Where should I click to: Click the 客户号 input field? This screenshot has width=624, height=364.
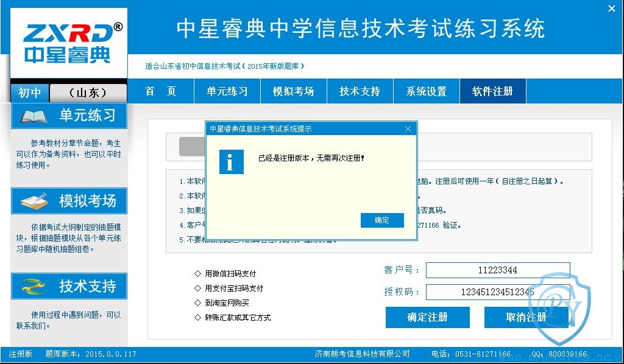pyautogui.click(x=497, y=270)
